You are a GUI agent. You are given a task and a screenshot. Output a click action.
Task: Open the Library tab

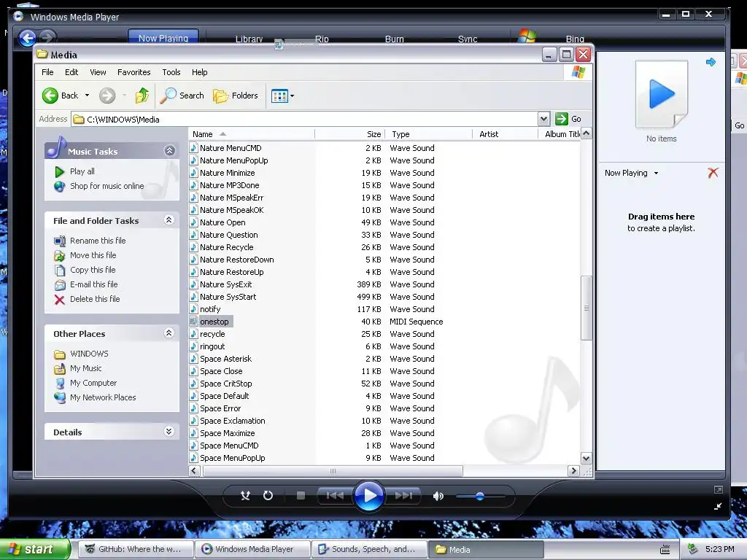click(249, 39)
